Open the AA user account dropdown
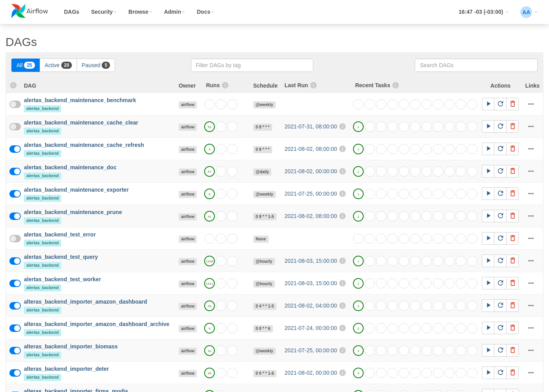The image size is (549, 392). (x=529, y=12)
